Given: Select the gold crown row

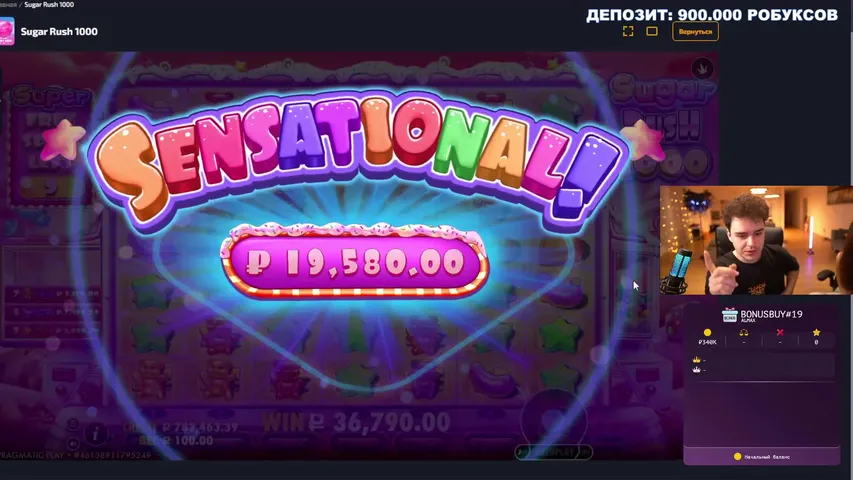Looking at the screenshot, I should pyautogui.click(x=762, y=360).
